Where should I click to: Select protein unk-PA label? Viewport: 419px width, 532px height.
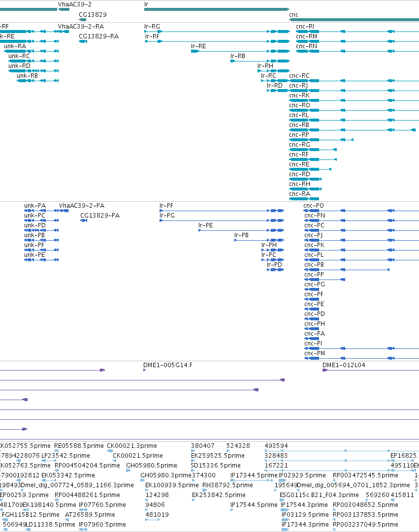[34, 206]
